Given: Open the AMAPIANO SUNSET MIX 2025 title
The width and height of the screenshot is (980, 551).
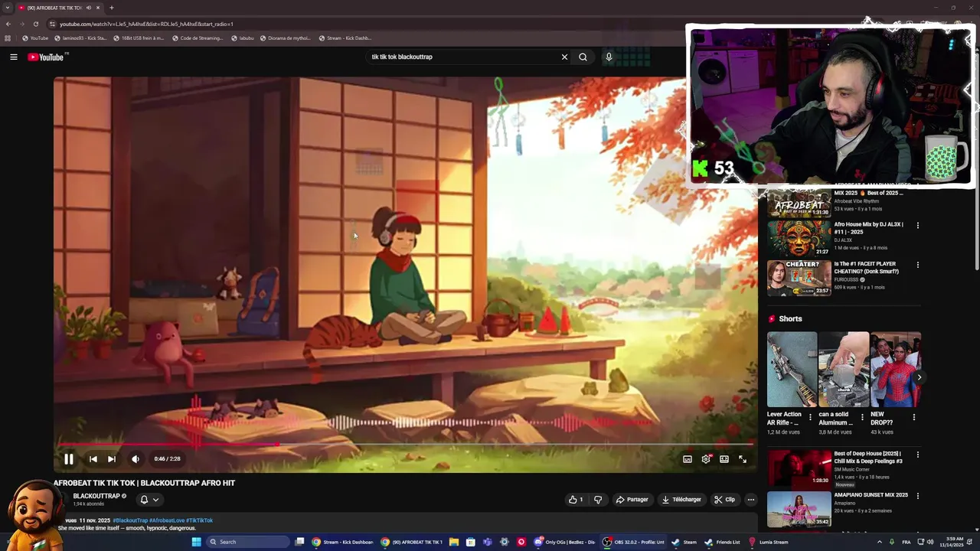Looking at the screenshot, I should click(871, 495).
